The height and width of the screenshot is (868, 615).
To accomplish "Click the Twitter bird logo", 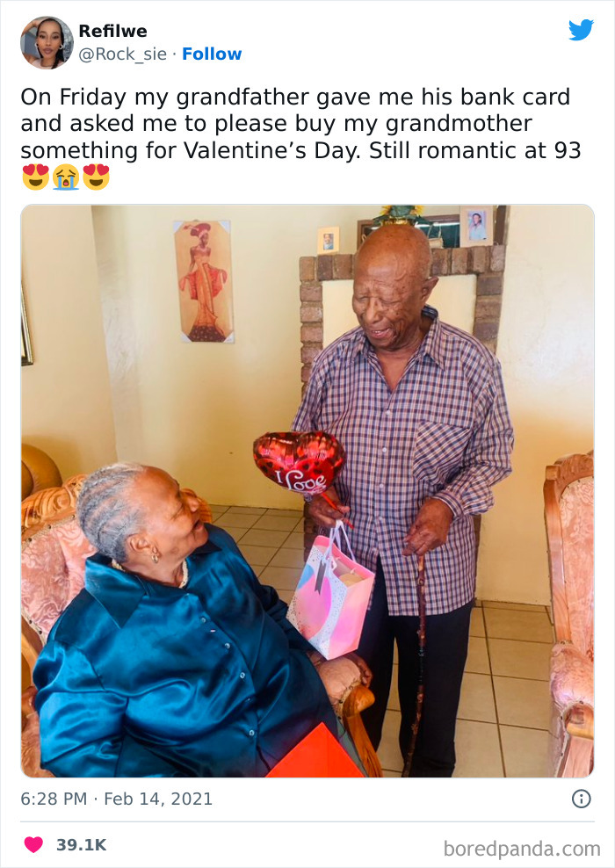I will [x=581, y=30].
